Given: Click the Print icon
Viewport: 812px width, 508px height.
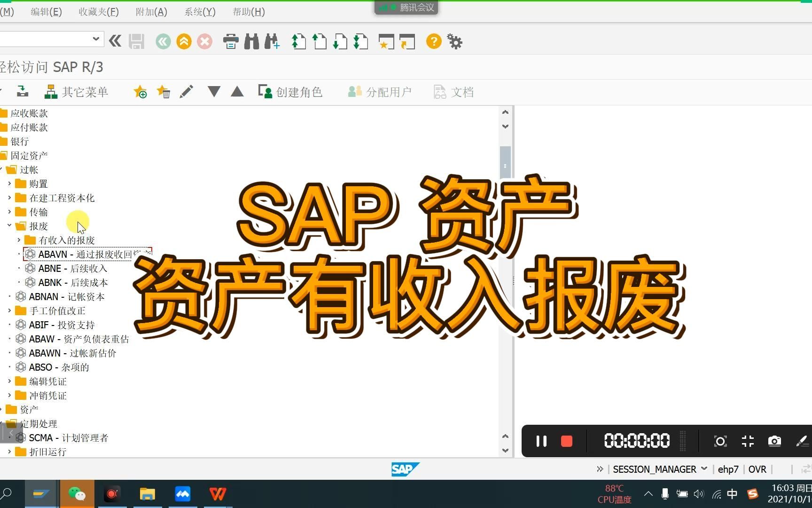Looking at the screenshot, I should [x=231, y=41].
